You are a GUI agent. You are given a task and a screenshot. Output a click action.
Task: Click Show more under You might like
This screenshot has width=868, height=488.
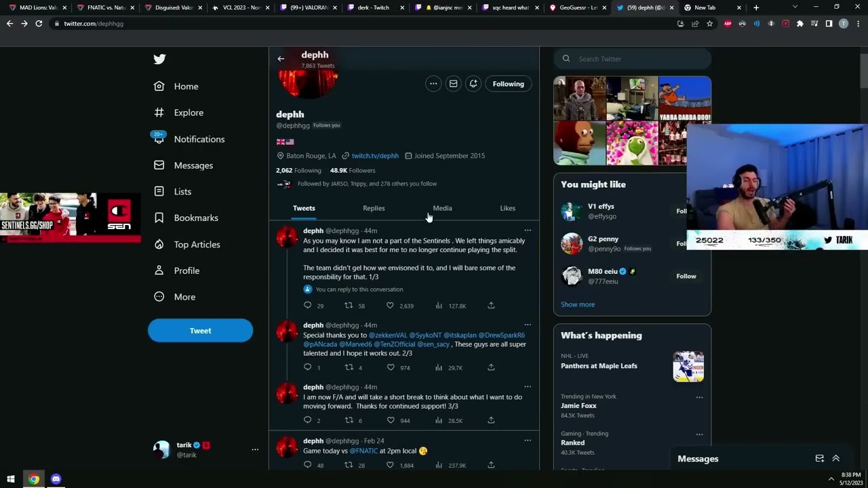pyautogui.click(x=578, y=304)
